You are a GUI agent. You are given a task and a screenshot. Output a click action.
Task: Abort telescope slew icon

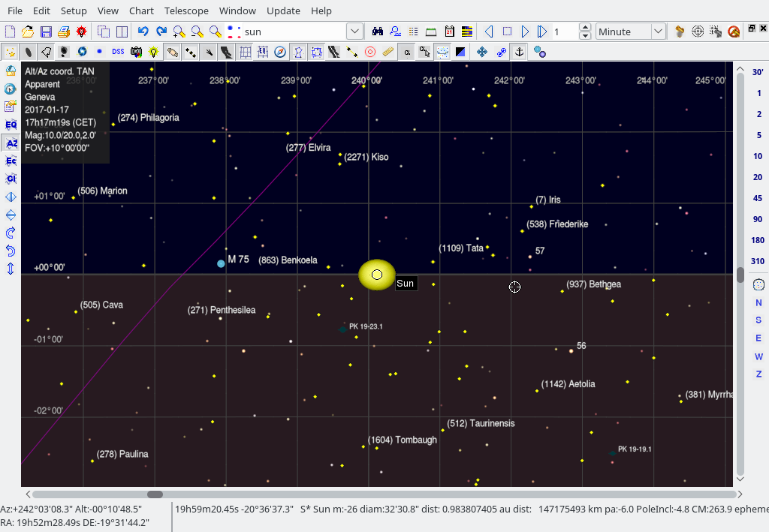734,32
